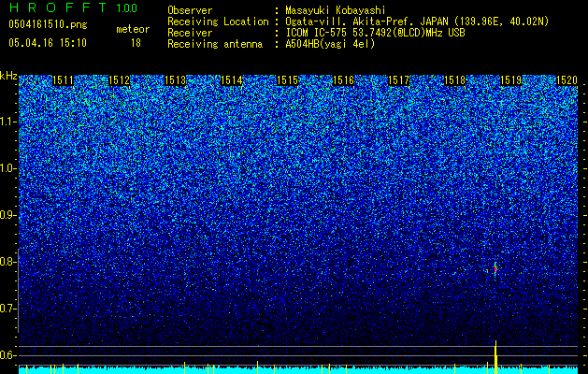
Task: Click the date stamp 05.04.16 15:10
Action: point(48,43)
